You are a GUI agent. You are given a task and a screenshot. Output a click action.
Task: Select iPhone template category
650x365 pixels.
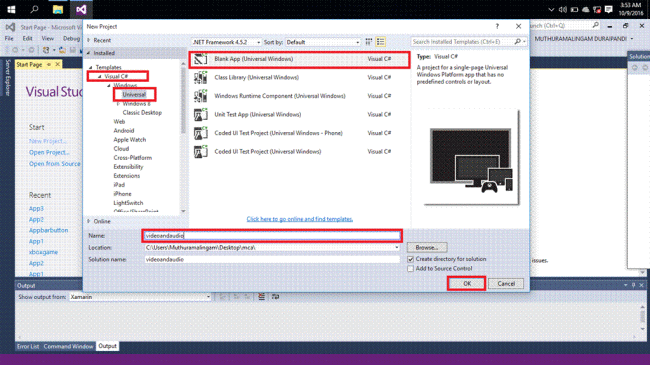tap(122, 194)
